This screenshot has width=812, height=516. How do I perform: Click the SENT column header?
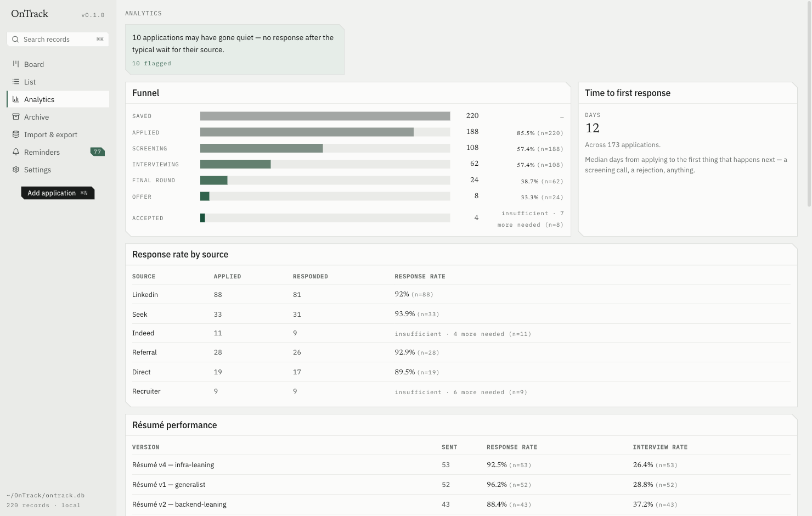(x=449, y=447)
